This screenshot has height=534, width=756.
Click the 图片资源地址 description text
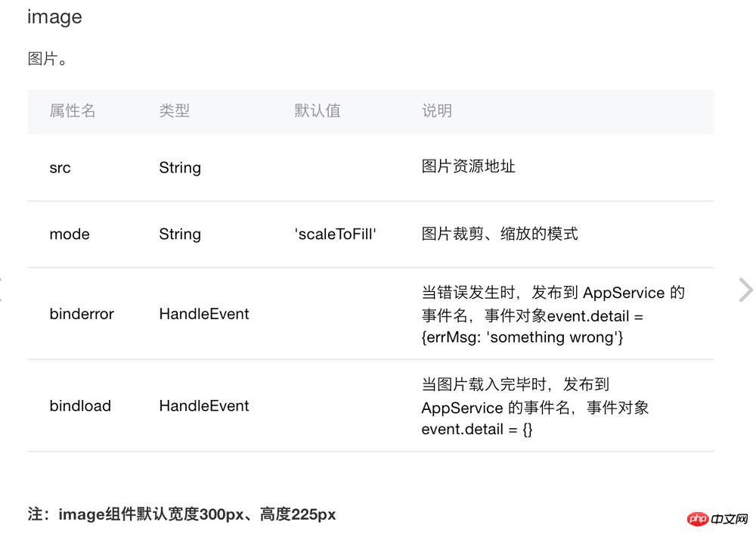coord(469,166)
